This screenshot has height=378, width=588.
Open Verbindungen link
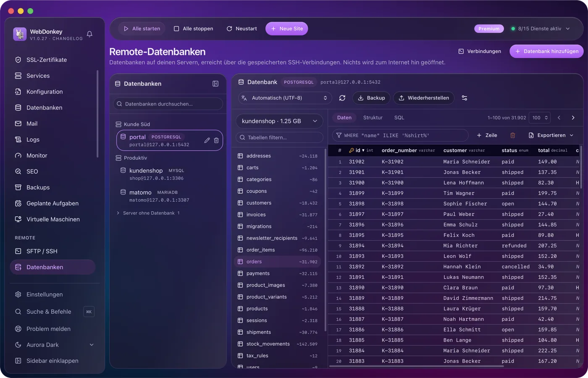[x=480, y=51]
